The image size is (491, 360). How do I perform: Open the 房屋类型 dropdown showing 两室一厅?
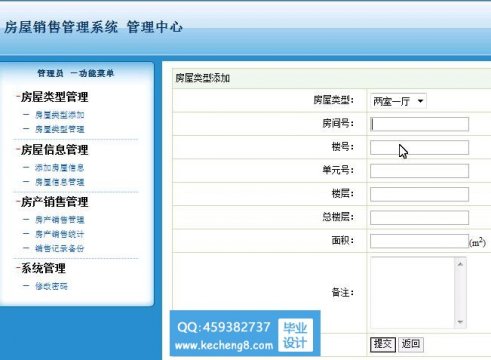click(398, 101)
